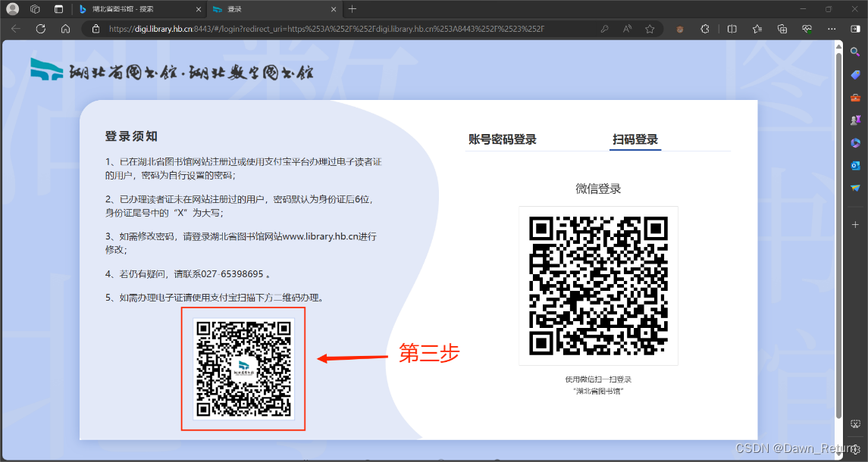Open sidebar Tools briefcase icon

pos(855,98)
